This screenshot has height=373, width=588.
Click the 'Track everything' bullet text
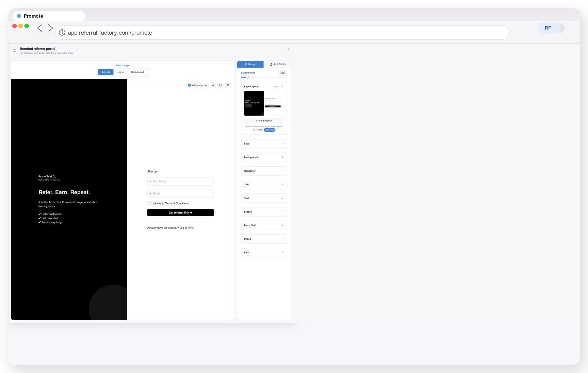51,222
